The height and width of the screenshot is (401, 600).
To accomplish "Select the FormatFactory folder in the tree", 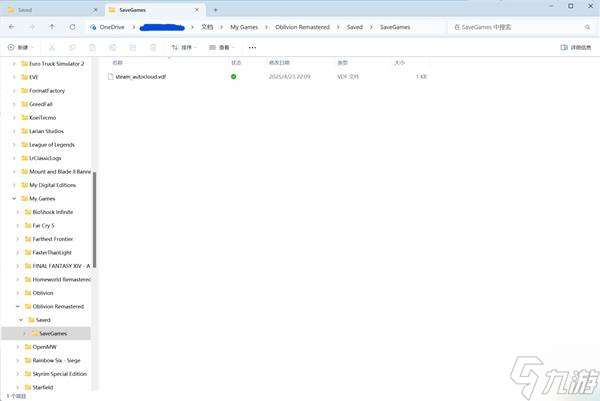I will 47,91.
